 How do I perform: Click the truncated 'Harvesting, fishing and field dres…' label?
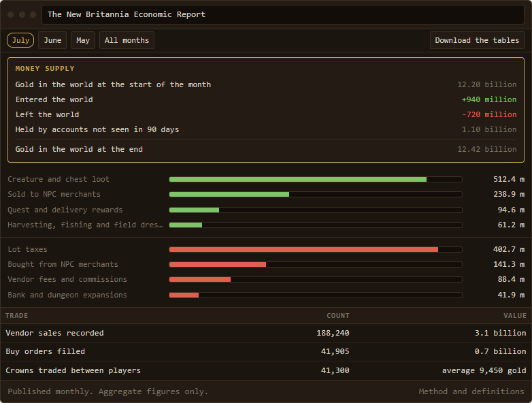coord(85,225)
